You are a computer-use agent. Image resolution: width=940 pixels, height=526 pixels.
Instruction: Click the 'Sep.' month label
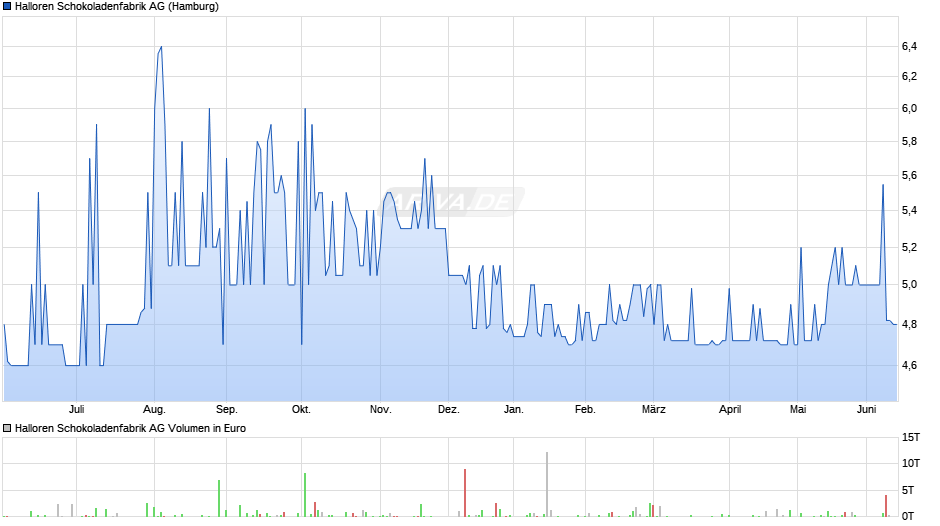pos(227,410)
